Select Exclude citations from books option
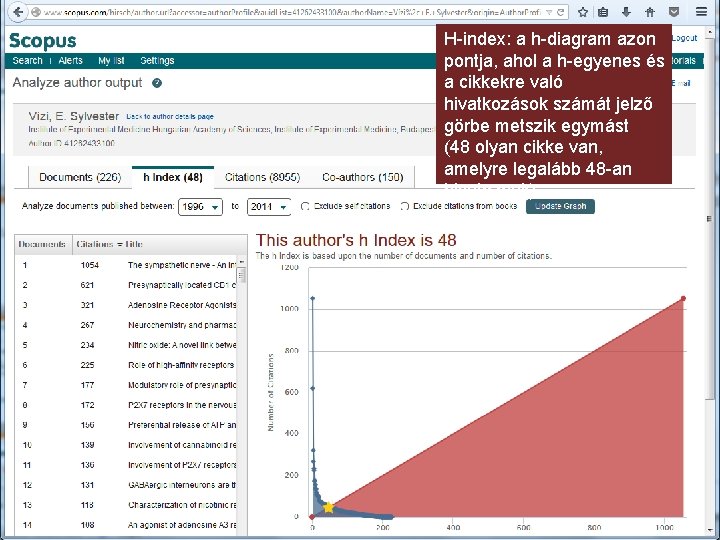This screenshot has width=720, height=540. tap(404, 207)
